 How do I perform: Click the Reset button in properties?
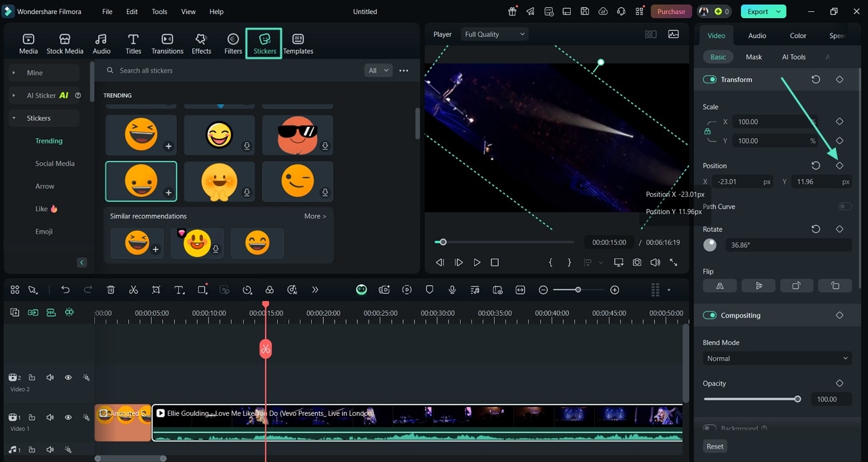pos(715,446)
